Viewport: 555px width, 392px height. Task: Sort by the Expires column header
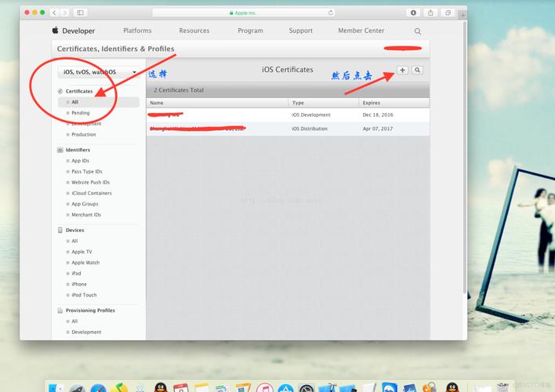coord(394,103)
